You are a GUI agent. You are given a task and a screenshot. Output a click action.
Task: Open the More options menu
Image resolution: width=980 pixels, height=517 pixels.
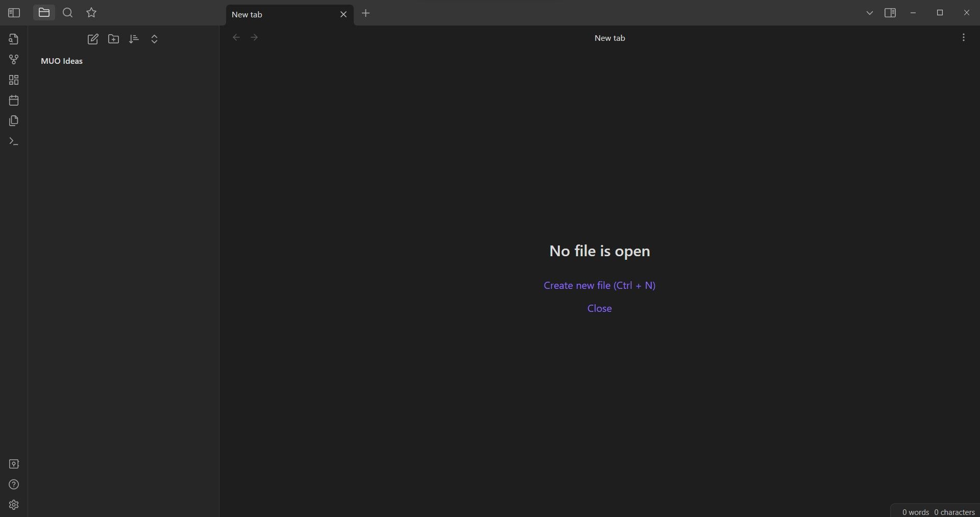(963, 37)
